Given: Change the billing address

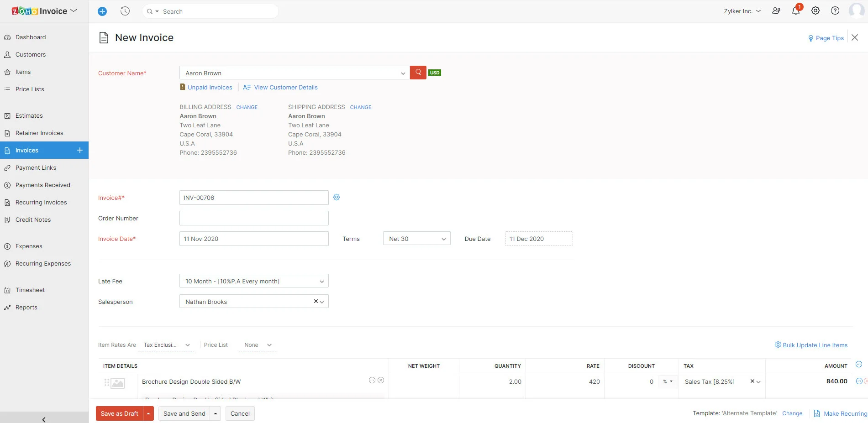Looking at the screenshot, I should tap(247, 107).
